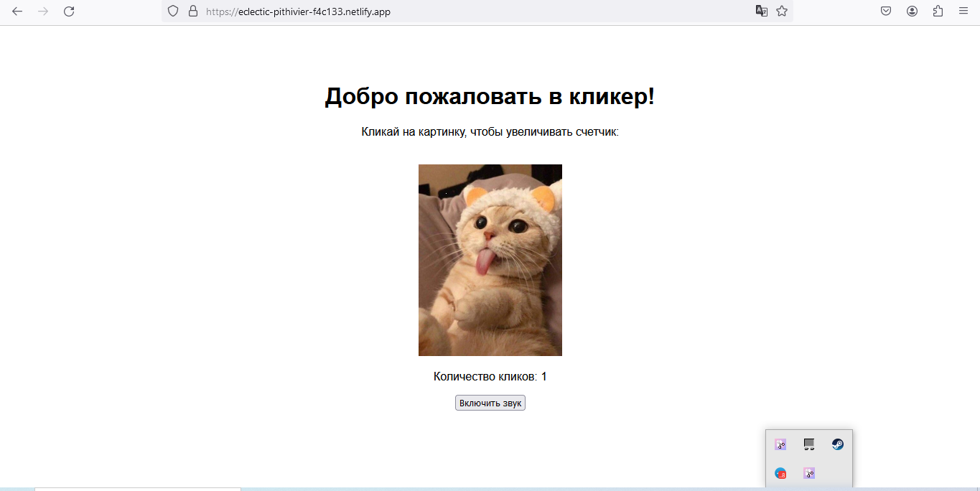
Task: Click the gray monitor tray icon
Action: tap(809, 444)
